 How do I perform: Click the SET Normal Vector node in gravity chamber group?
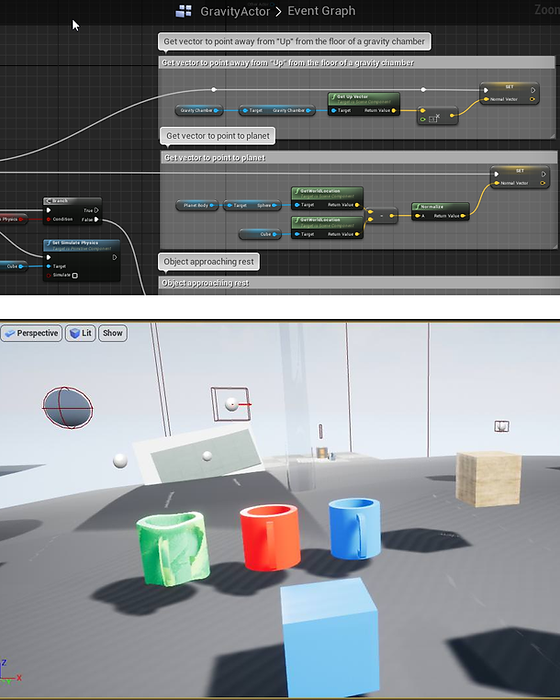click(509, 93)
